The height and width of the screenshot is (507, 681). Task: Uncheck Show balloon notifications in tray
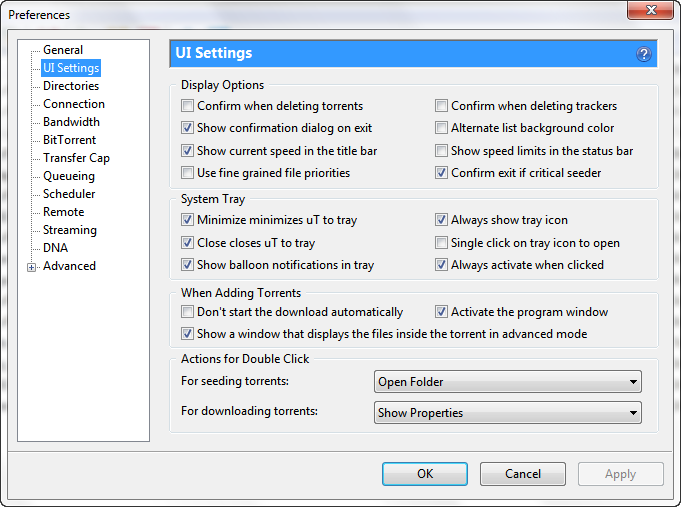click(187, 265)
